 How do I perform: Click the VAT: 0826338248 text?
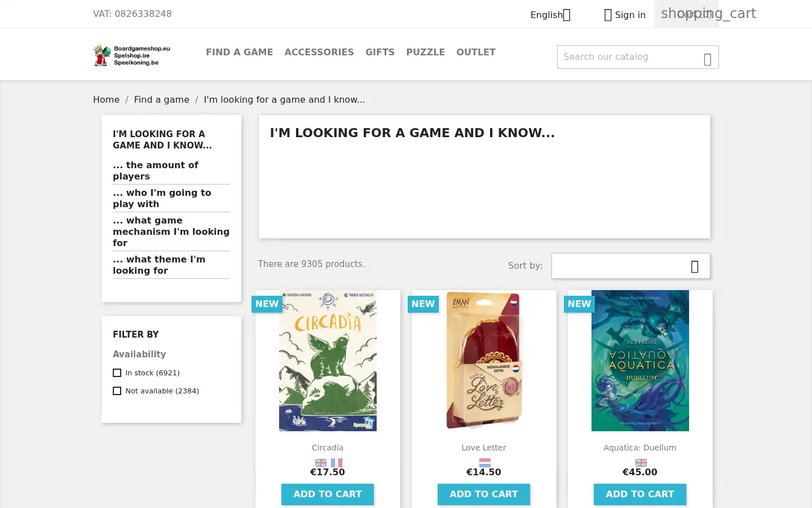tap(133, 14)
